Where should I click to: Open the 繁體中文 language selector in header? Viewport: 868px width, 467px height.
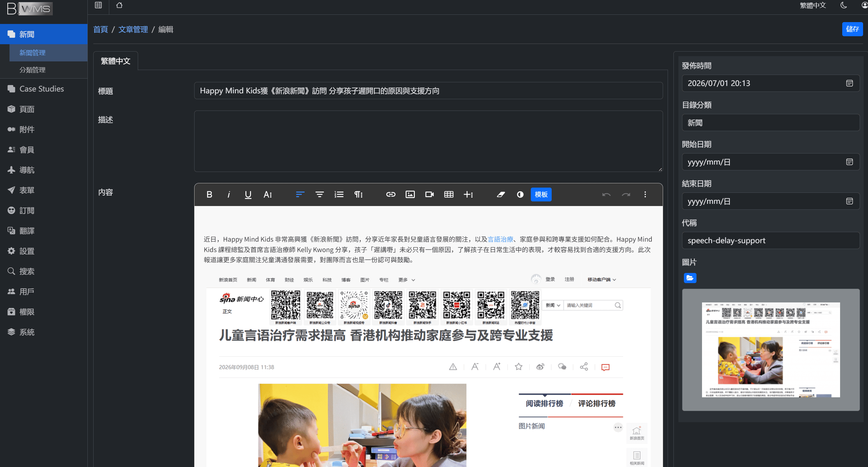click(813, 5)
